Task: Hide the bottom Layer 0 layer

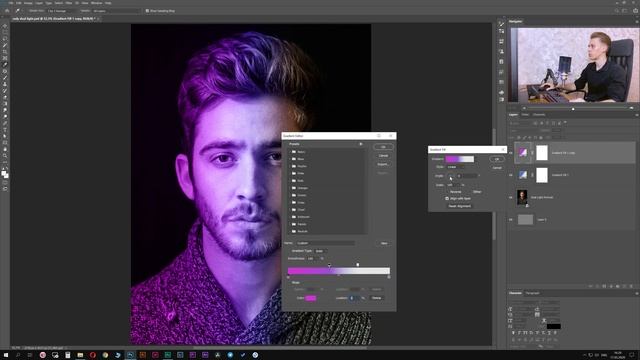Action: click(x=511, y=220)
